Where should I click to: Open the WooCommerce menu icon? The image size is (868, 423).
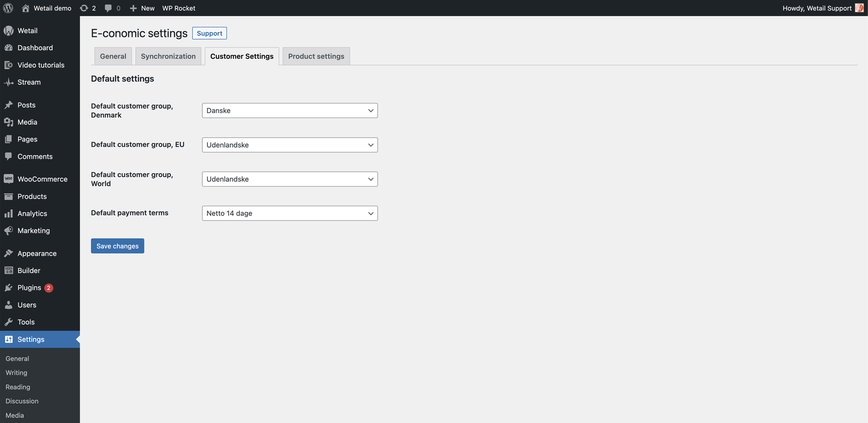[x=8, y=179]
